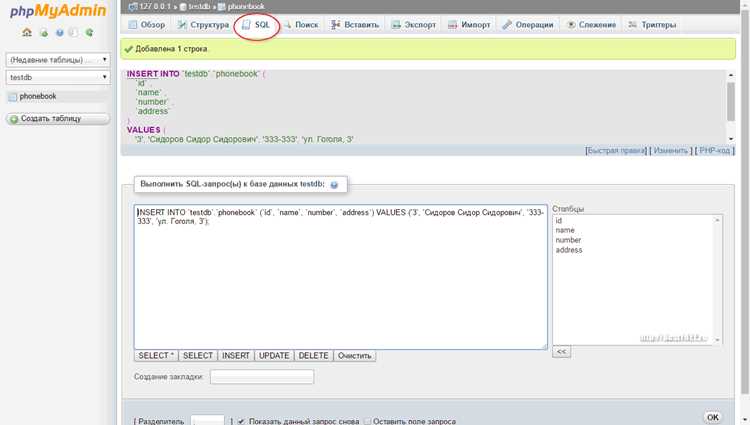Open the Импорт tab
This screenshot has height=425, width=750.
coord(470,24)
